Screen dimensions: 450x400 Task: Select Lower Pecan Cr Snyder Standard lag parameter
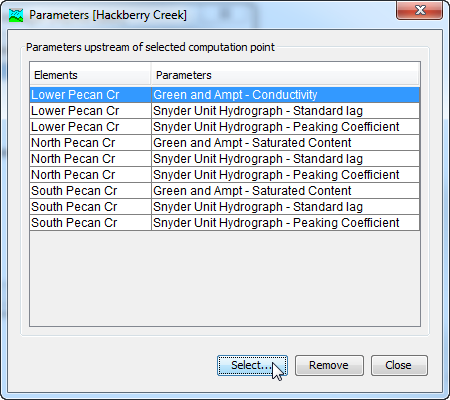pos(285,111)
